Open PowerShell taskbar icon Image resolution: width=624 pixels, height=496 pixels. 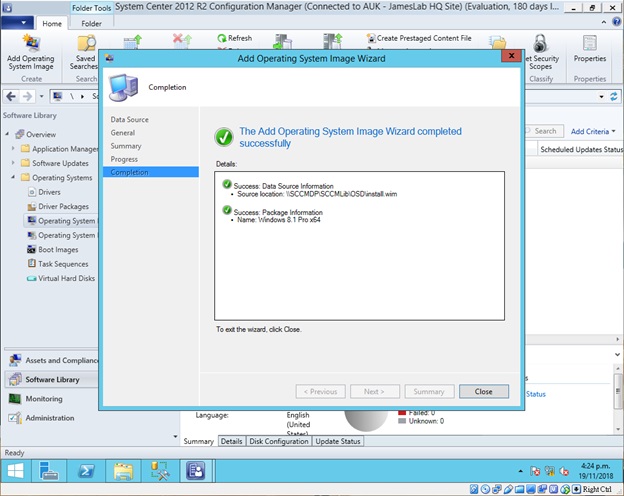[x=86, y=471]
